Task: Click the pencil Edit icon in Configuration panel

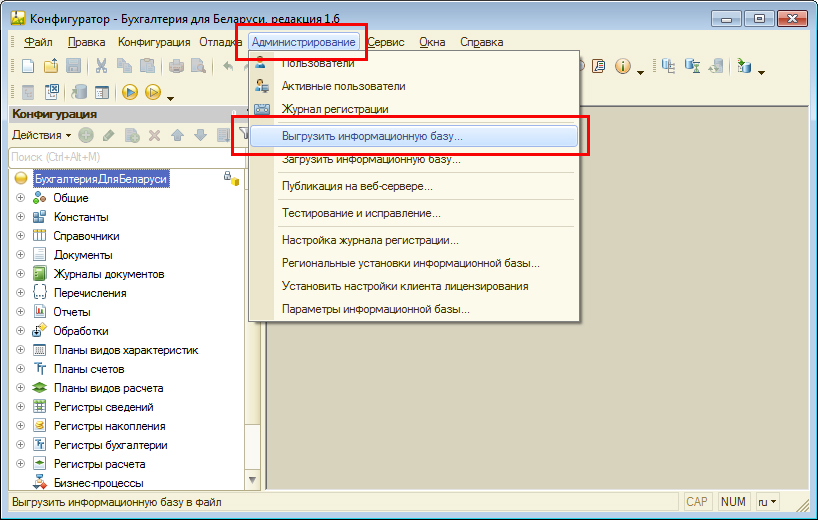Action: [108, 135]
